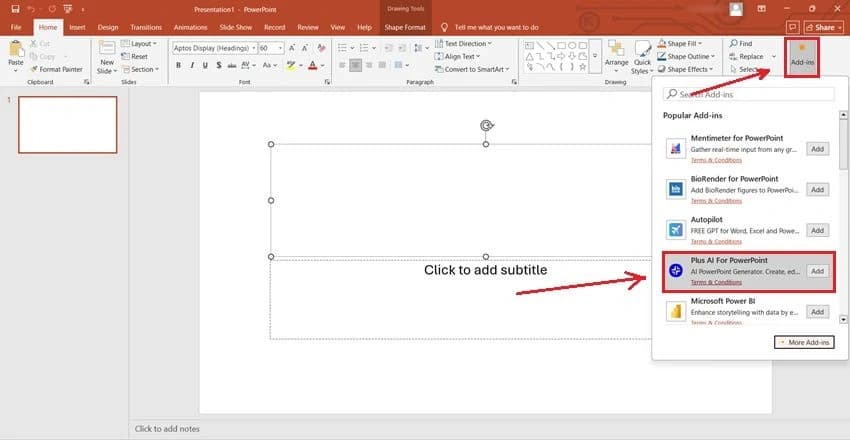Increase list indent level
Viewport: 850px width, 440px height.
click(401, 48)
